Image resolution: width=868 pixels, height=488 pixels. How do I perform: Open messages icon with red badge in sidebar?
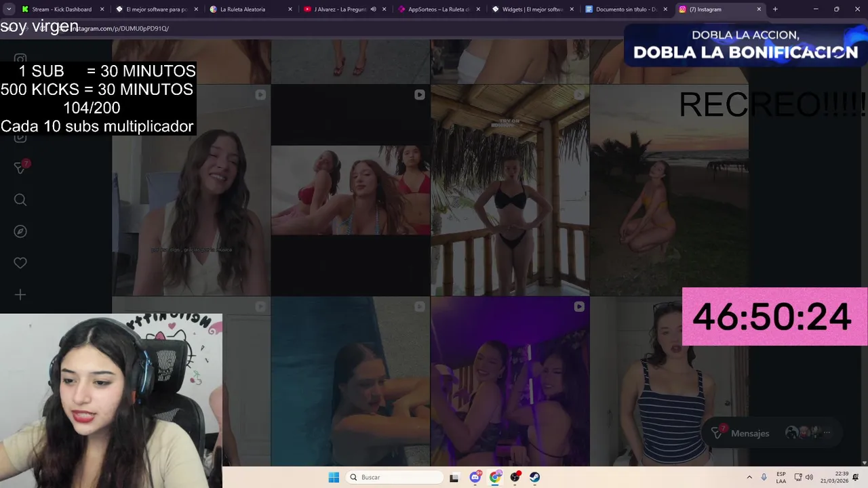(21, 167)
